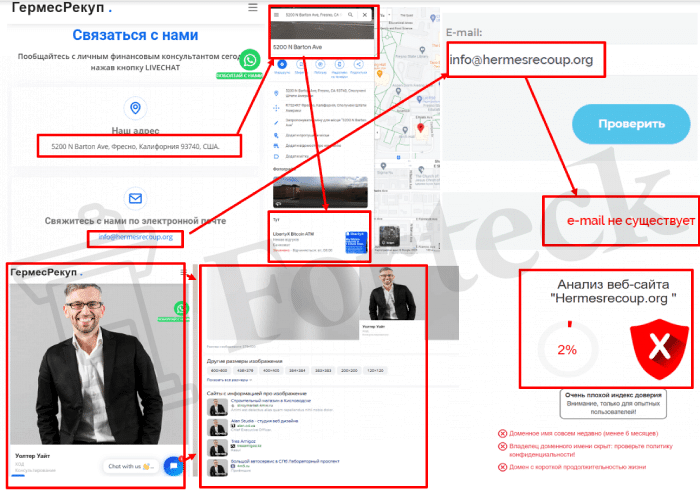
Task: Click the red shield X icon
Action: tap(659, 349)
